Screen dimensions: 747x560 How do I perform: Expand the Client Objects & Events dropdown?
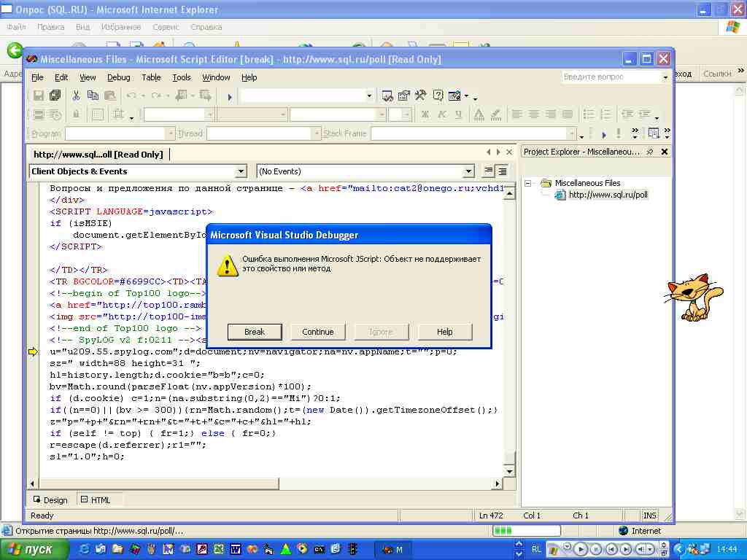click(241, 171)
